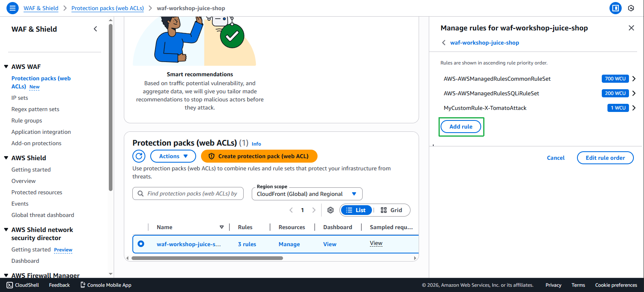
Task: Go to next page of protection packs
Action: [x=313, y=210]
